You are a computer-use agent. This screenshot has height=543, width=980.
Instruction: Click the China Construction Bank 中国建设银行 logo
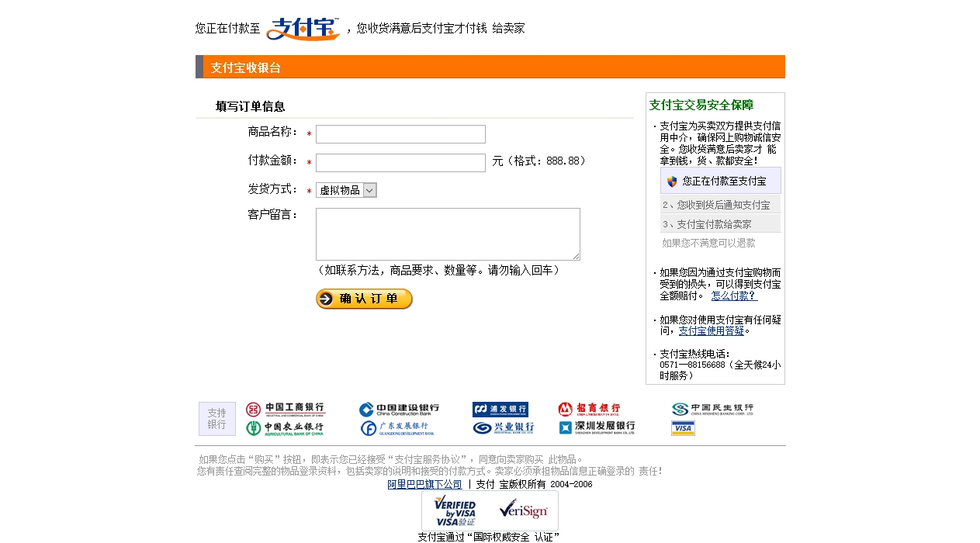399,410
